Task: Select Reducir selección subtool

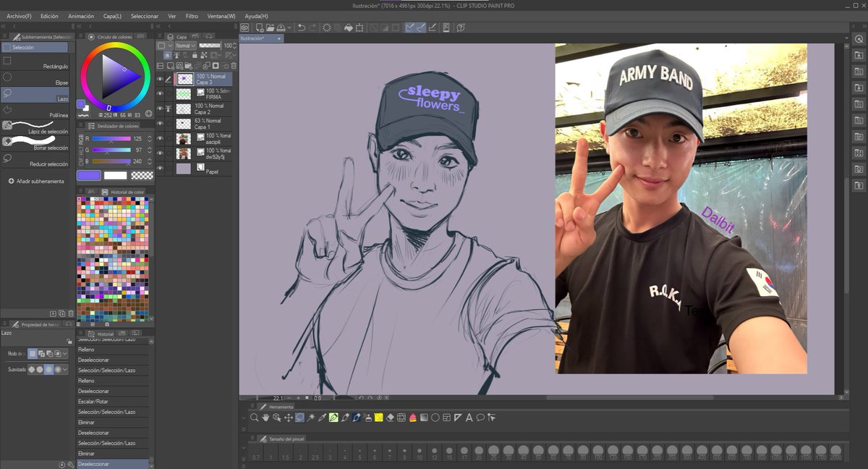Action: (35, 159)
